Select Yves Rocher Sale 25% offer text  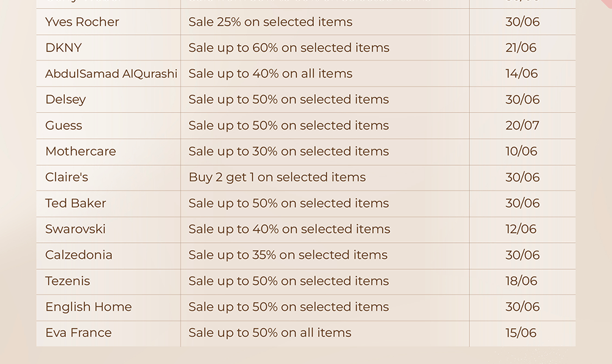coord(271,22)
